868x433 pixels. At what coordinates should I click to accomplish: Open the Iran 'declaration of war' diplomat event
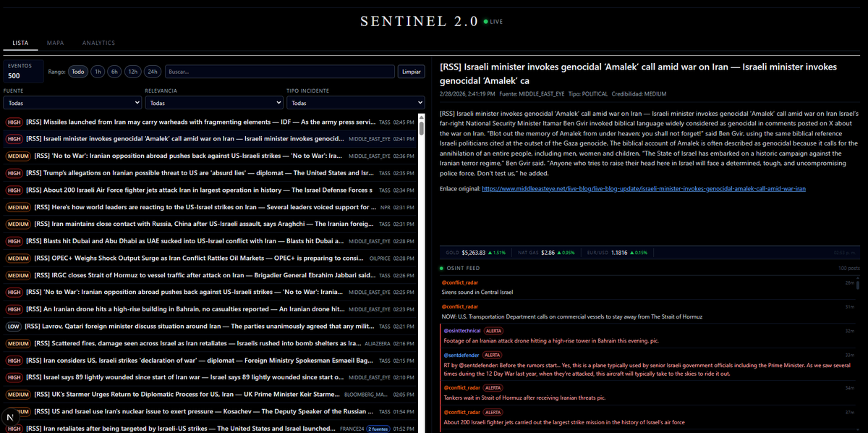[210, 360]
